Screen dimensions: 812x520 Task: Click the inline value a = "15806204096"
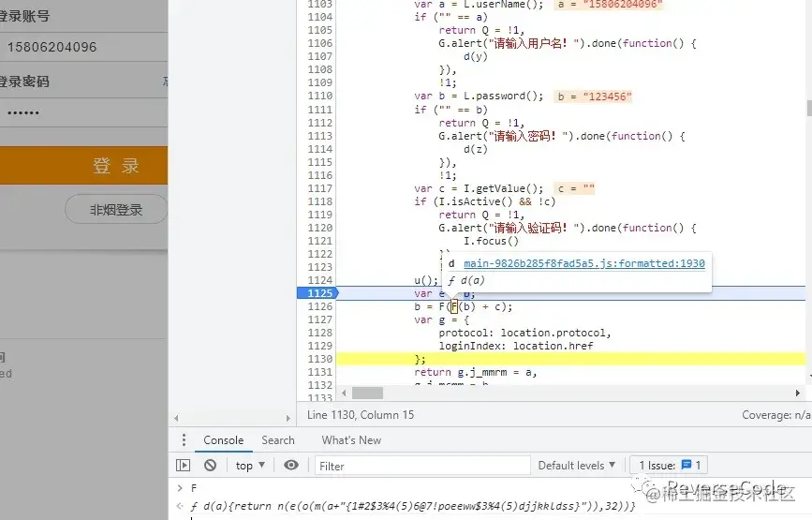[608, 4]
